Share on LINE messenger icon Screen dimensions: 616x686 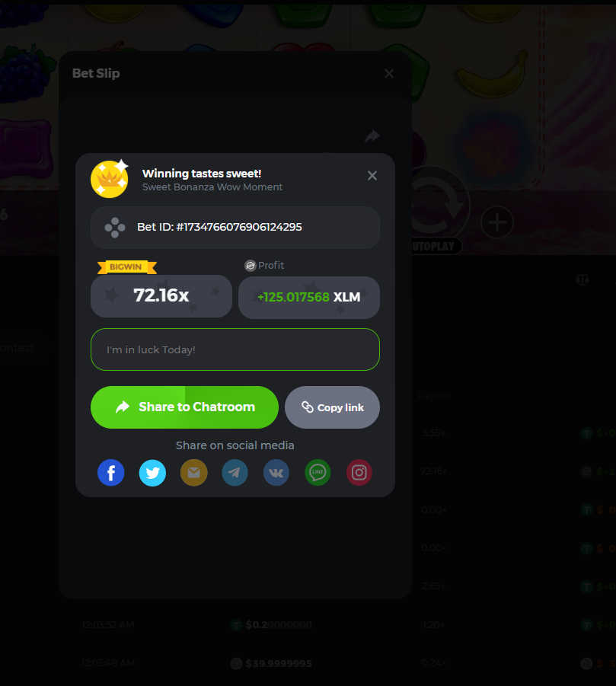point(318,473)
